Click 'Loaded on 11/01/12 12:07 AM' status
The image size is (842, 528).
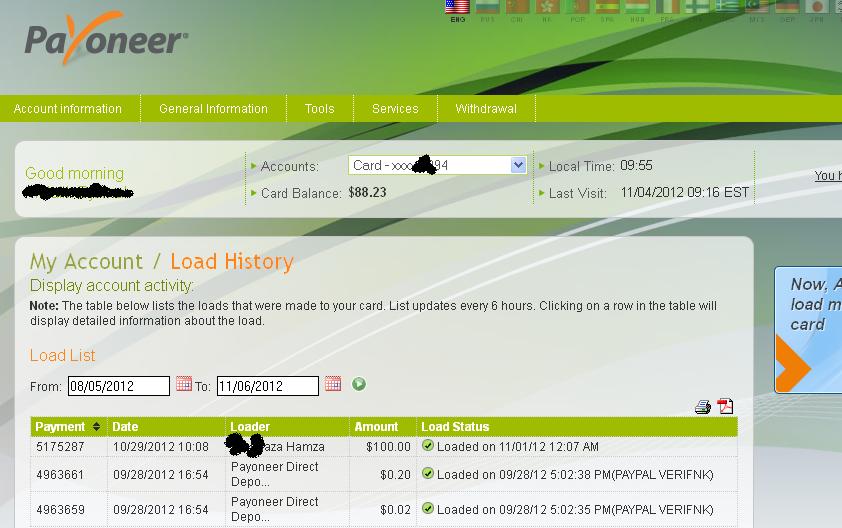coord(518,447)
